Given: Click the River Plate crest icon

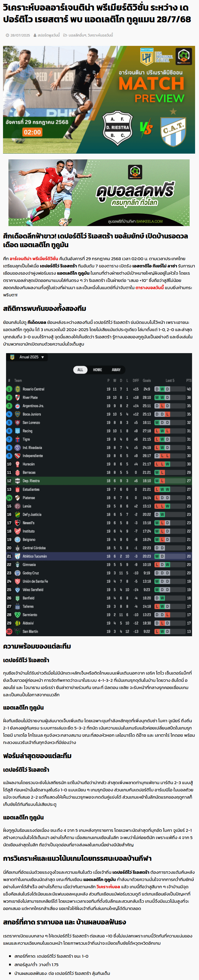Looking at the screenshot, I should 18,397.
